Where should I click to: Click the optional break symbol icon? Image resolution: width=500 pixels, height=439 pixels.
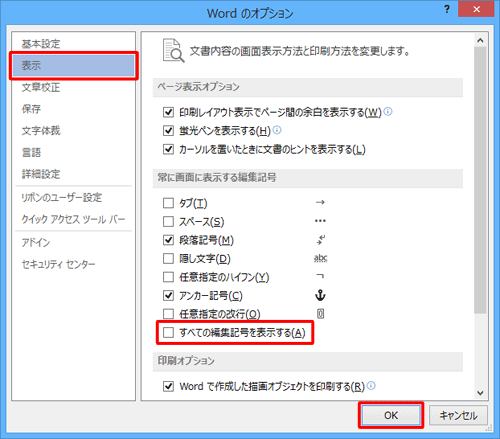[320, 313]
